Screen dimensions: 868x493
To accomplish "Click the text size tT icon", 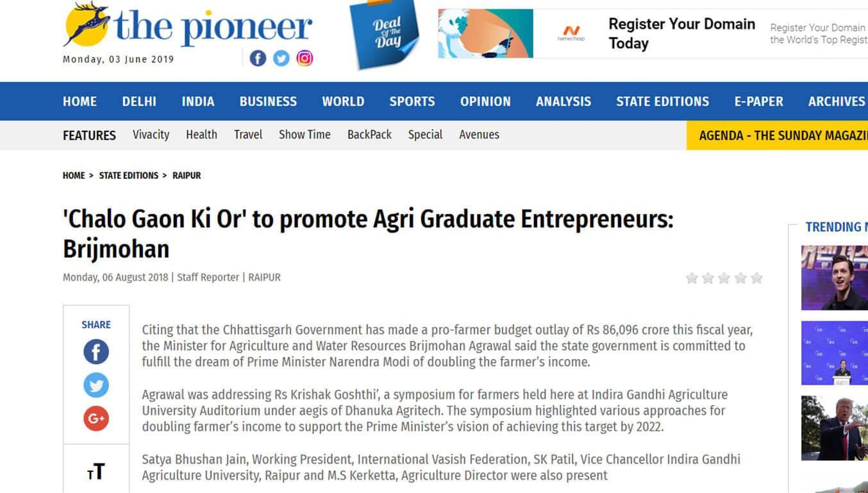I will (96, 472).
